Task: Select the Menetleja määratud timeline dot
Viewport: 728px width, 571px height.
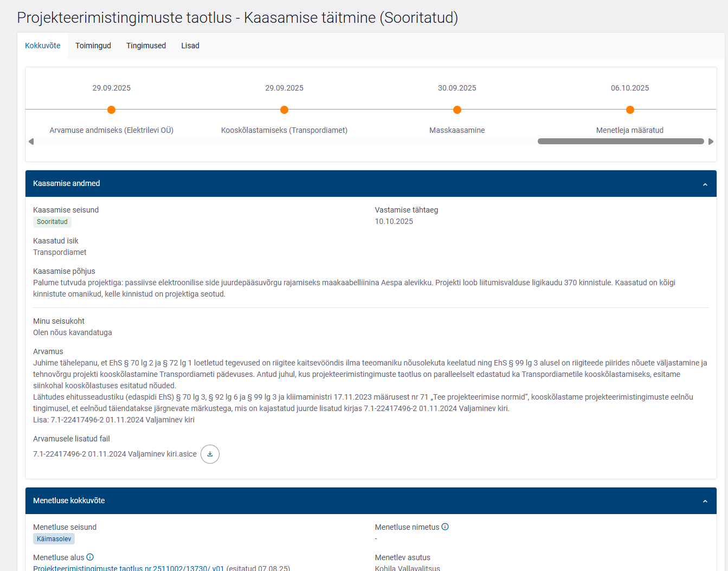Action: tap(630, 110)
